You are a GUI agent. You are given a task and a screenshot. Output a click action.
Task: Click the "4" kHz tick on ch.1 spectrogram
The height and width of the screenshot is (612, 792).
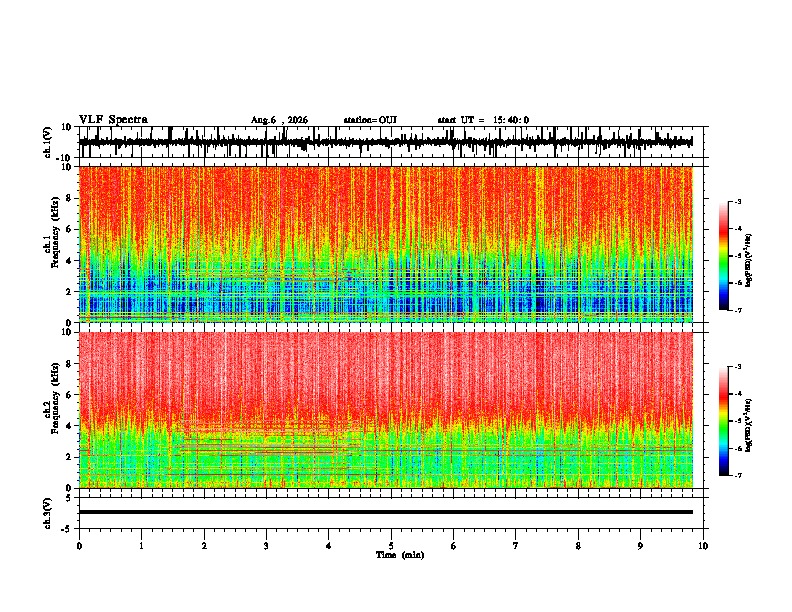69,261
